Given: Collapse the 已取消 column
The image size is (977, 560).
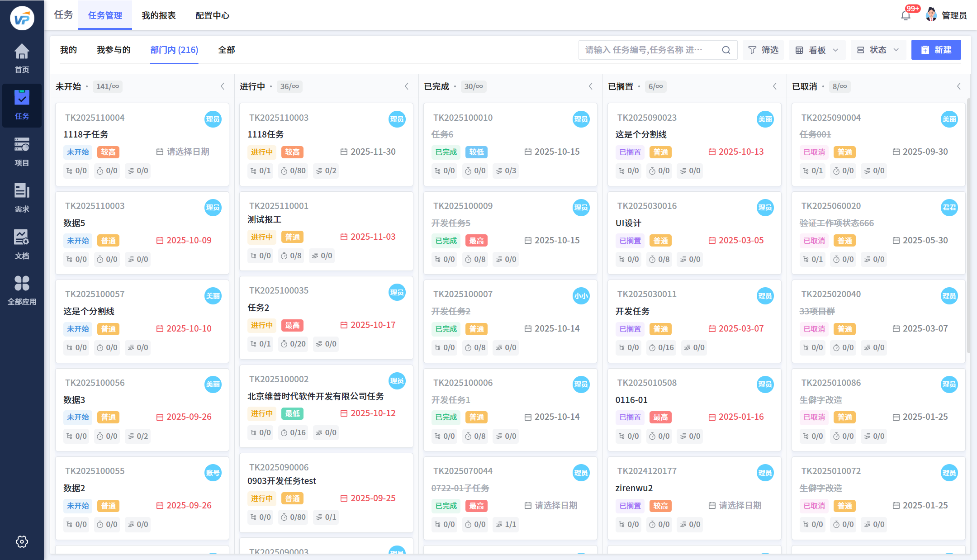Looking at the screenshot, I should pos(959,86).
